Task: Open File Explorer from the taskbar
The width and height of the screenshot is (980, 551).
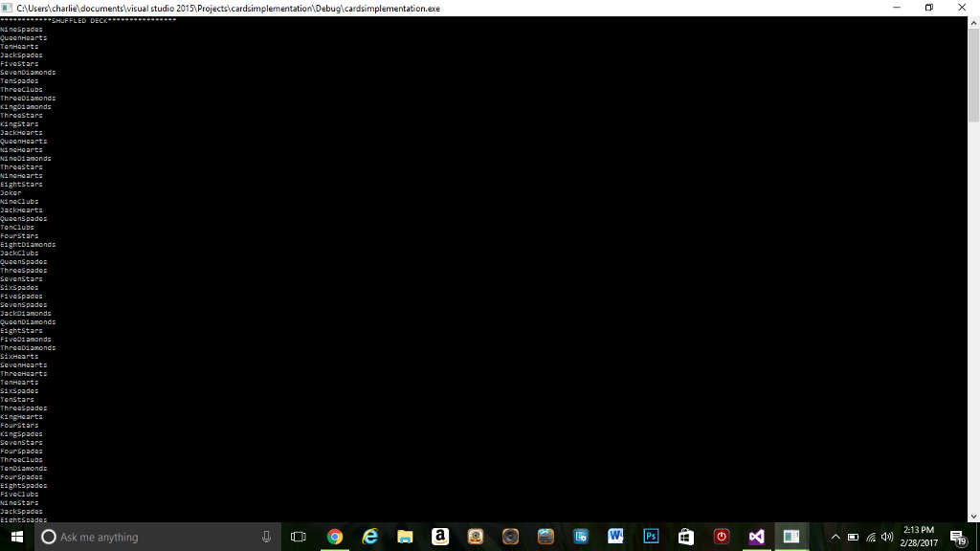Action: (x=405, y=537)
